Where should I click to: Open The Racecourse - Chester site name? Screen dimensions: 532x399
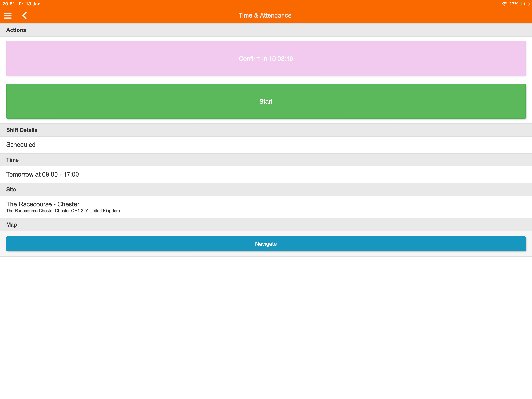click(43, 204)
